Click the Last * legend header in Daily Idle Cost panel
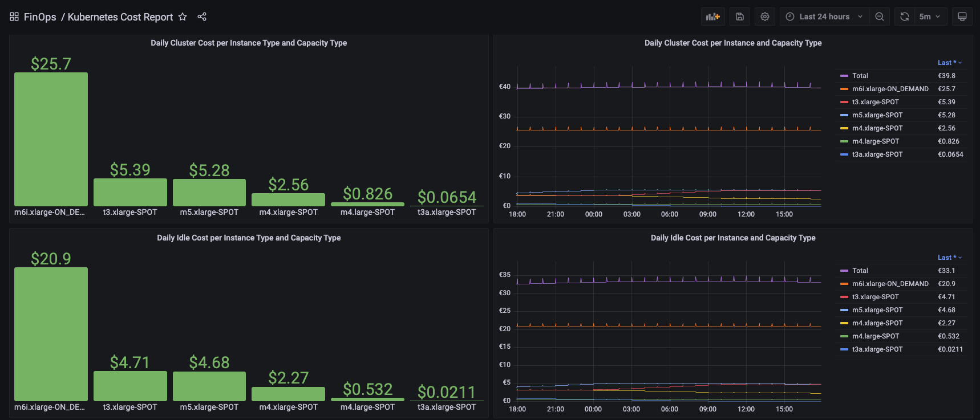This screenshot has height=420, width=980. tap(949, 258)
